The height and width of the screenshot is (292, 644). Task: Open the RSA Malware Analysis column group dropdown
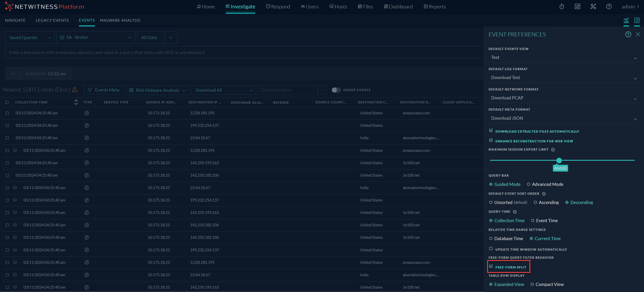[158, 90]
